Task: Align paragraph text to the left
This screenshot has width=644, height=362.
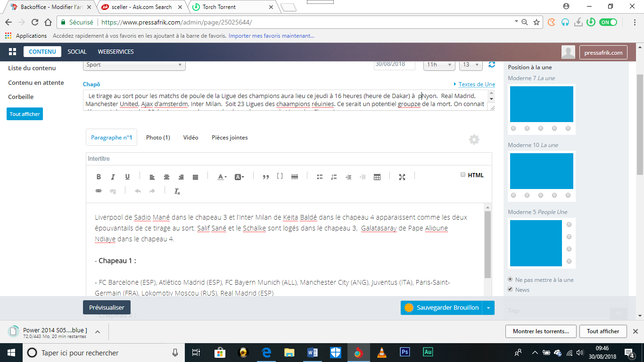Action: (x=152, y=177)
